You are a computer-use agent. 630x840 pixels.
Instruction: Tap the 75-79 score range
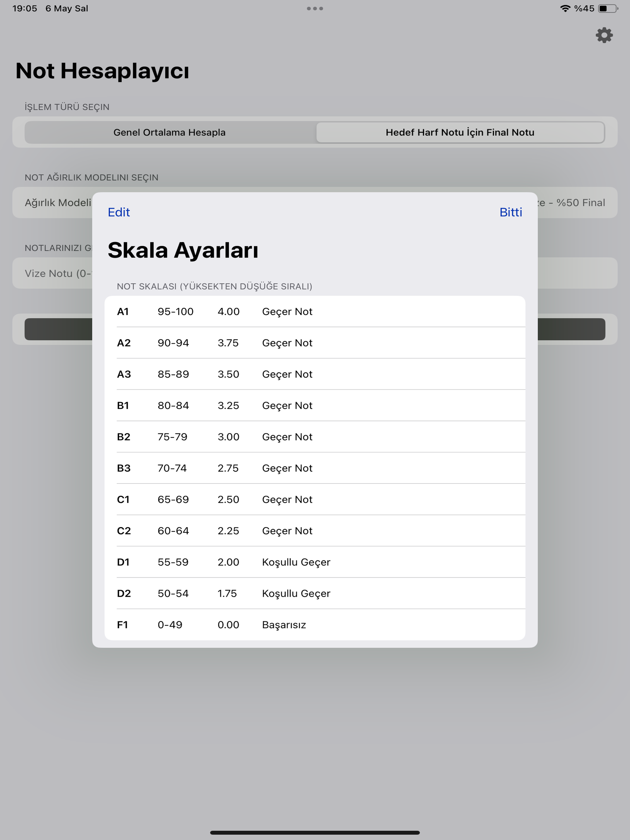(x=172, y=437)
